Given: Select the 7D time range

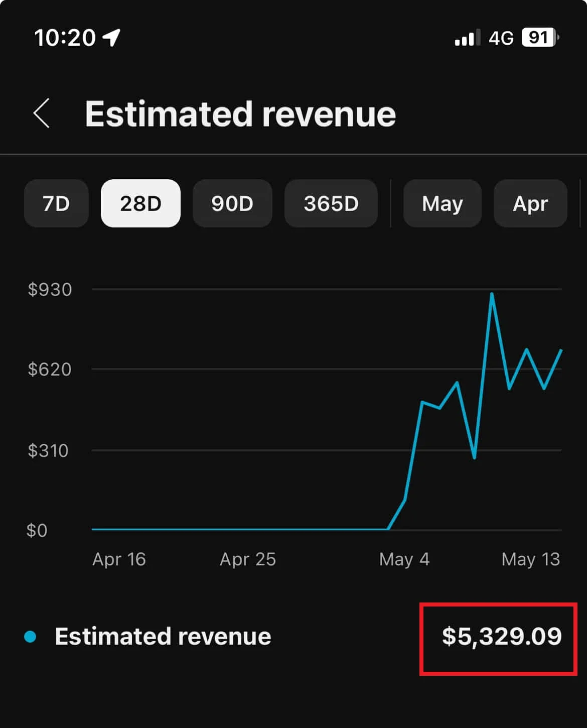Looking at the screenshot, I should 56,204.
